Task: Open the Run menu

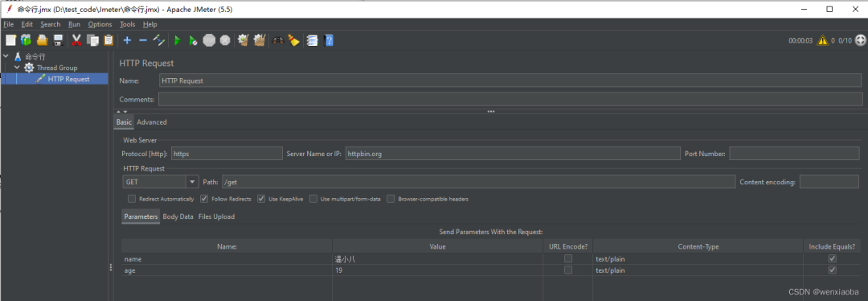Action: pos(74,24)
